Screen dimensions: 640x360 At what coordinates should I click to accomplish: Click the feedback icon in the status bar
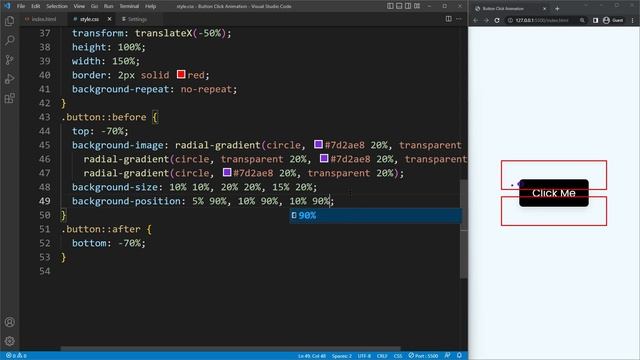tap(448, 356)
